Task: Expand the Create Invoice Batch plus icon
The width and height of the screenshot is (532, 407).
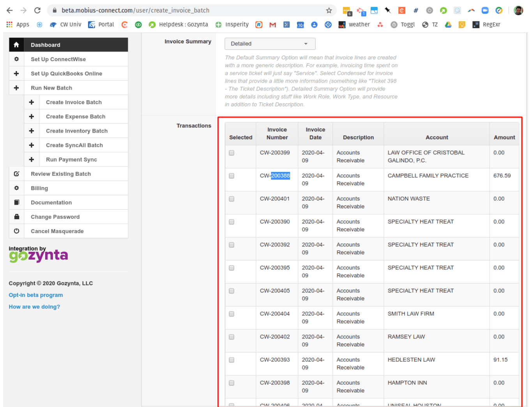Action: tap(32, 102)
